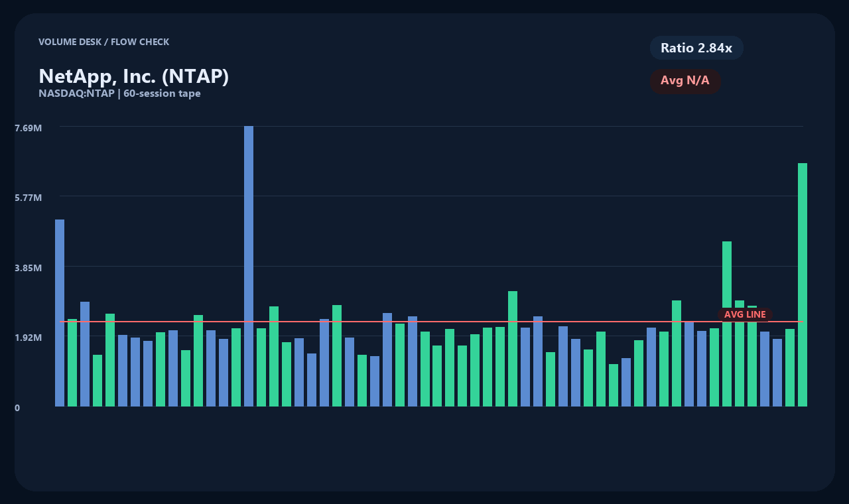849x504 pixels.
Task: Click the Ratio 2.84x badge
Action: [x=696, y=48]
